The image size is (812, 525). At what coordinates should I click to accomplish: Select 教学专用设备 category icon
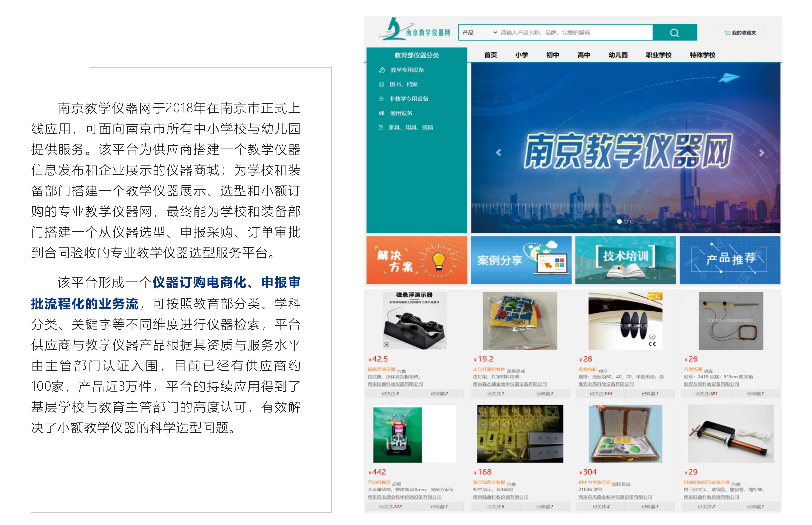(382, 70)
